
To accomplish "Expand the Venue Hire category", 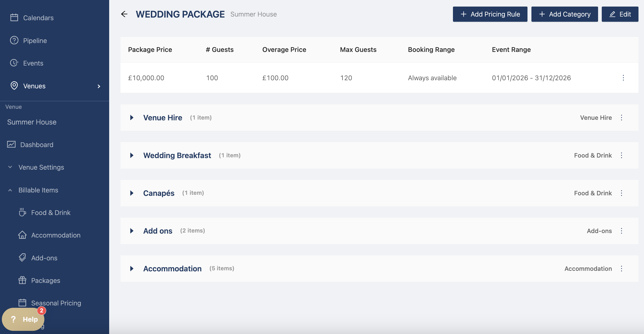I will tap(132, 118).
